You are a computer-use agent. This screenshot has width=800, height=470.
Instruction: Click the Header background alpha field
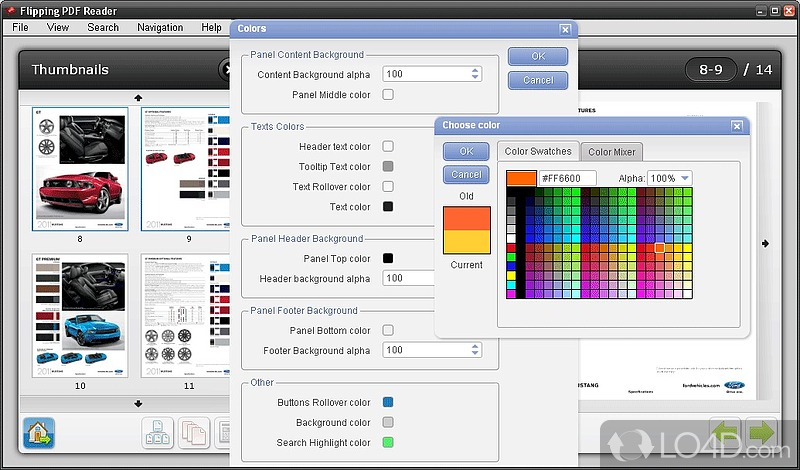409,278
